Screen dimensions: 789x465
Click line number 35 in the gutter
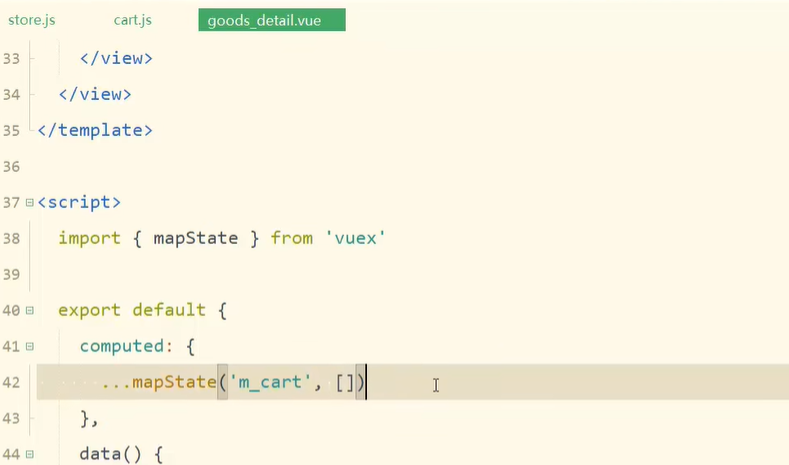11,131
